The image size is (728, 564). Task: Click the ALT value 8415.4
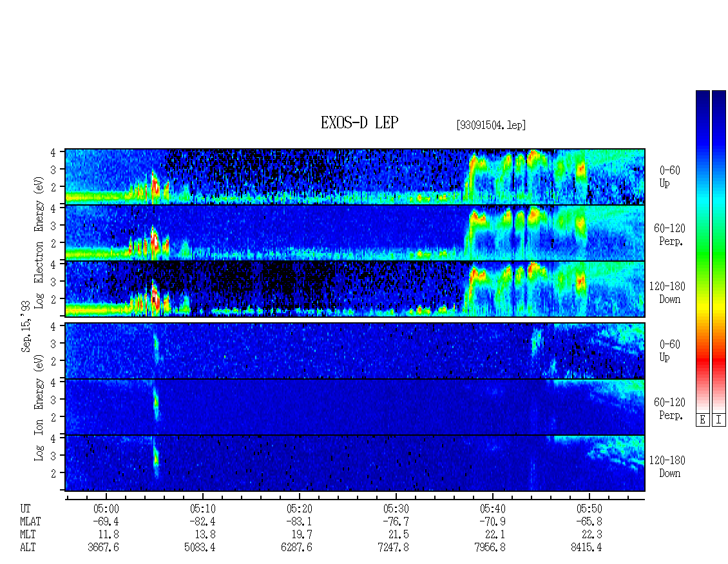point(586,548)
